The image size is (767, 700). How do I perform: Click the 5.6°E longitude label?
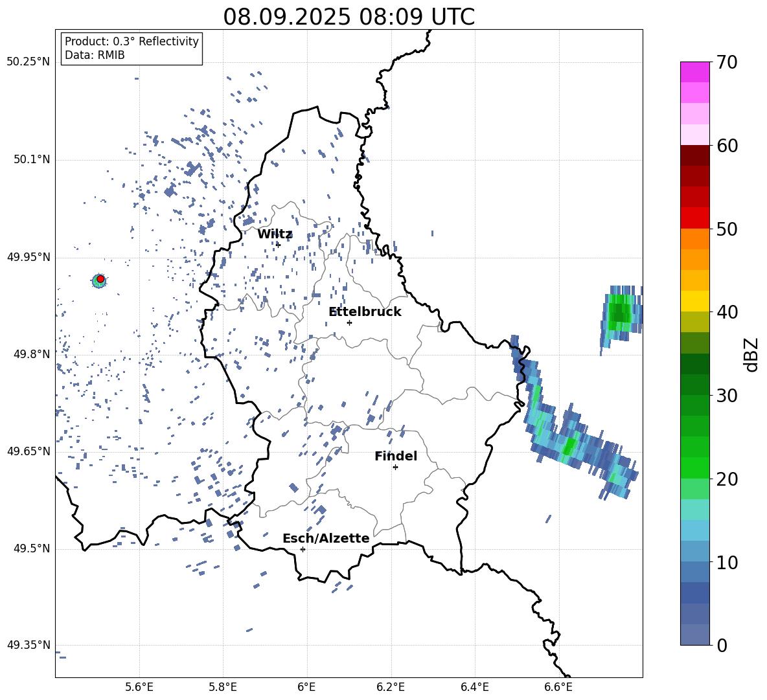139,687
